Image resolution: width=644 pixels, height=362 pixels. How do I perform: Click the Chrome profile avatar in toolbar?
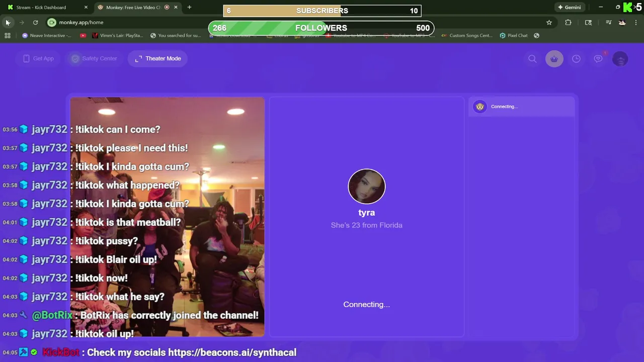[x=622, y=22]
